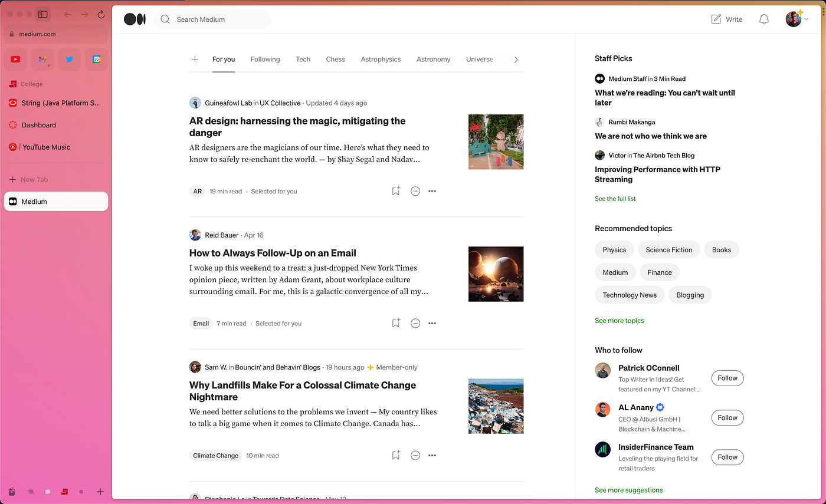The image size is (826, 504).
Task: Bookmark the email follow-up article
Action: click(x=395, y=323)
